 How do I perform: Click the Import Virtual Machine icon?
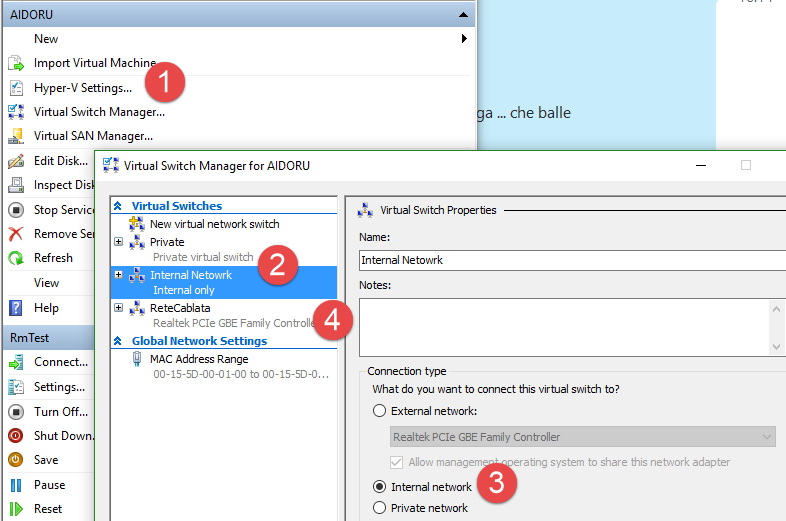(16, 63)
